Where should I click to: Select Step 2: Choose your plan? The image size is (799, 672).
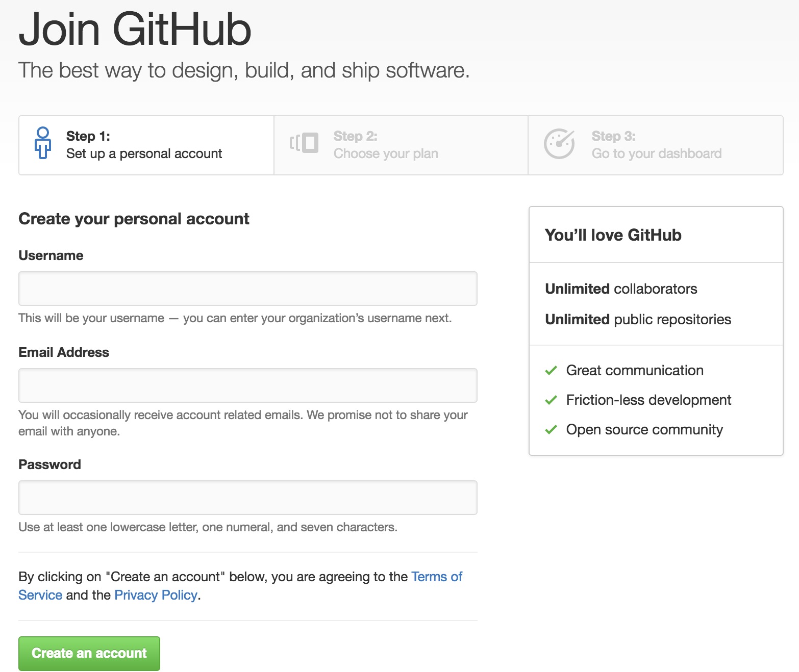[401, 145]
